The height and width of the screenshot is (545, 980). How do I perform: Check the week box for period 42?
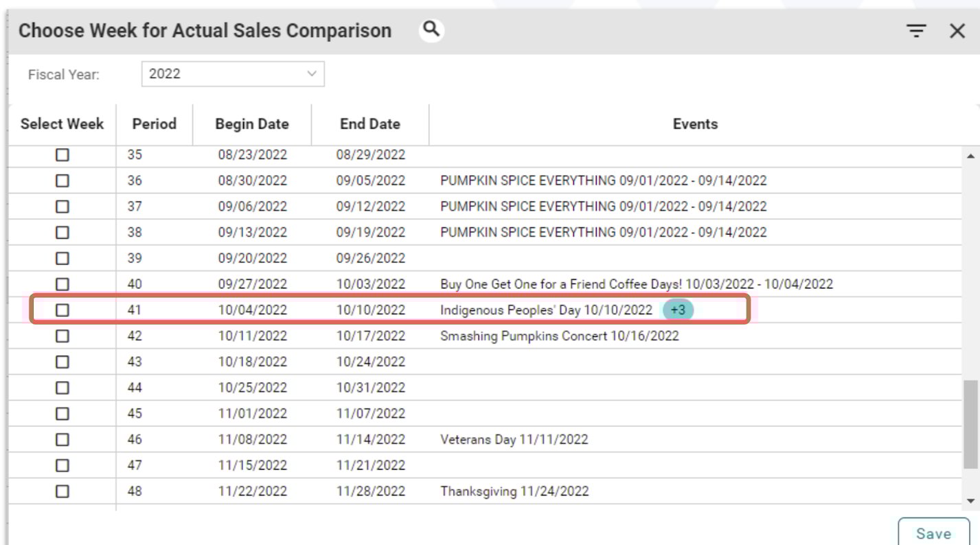pos(62,336)
